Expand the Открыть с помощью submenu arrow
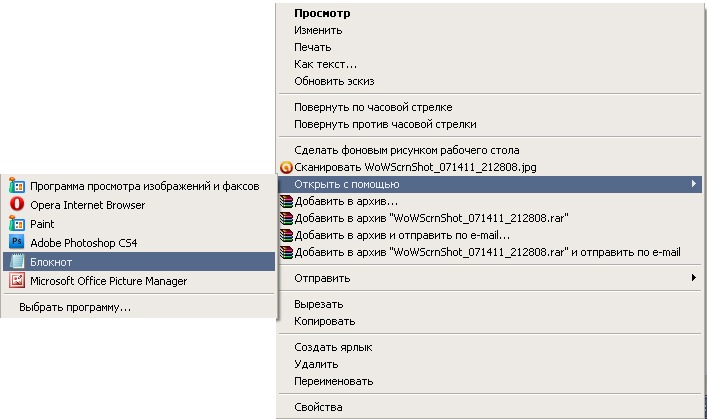707x419 pixels. (693, 184)
